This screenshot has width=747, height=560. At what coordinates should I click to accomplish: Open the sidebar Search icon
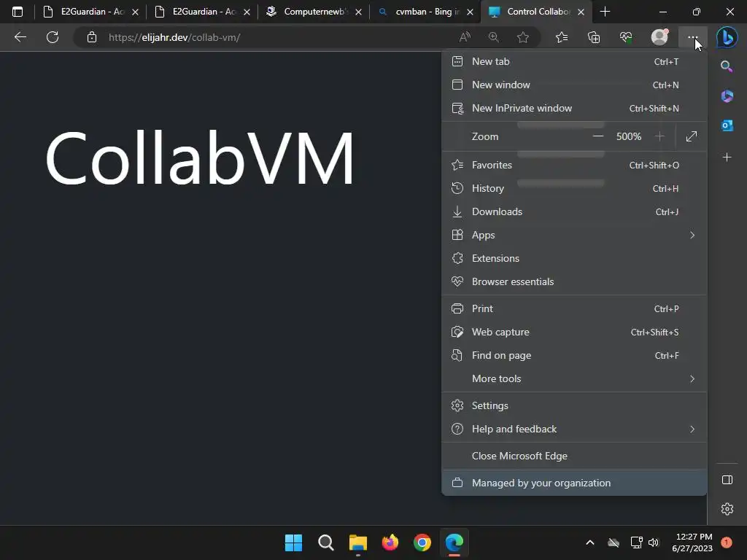(727, 66)
